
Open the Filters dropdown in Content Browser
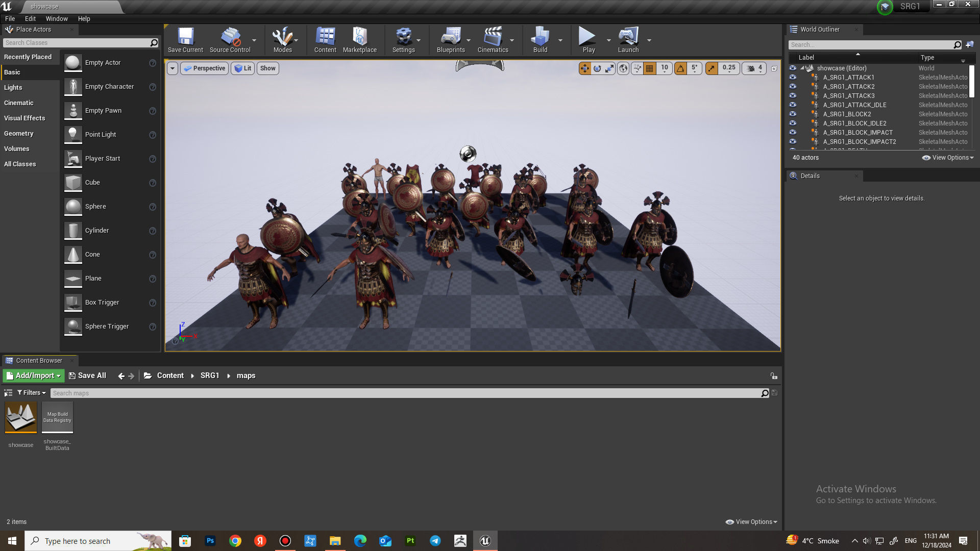pos(32,393)
